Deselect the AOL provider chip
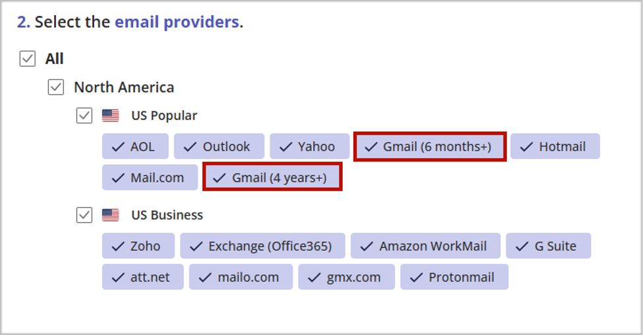The height and width of the screenshot is (335, 644). [x=135, y=146]
